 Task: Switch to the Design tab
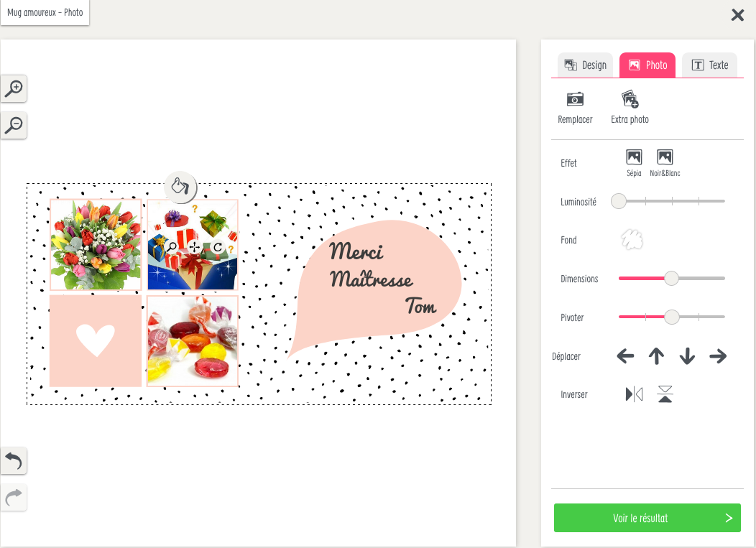(x=585, y=65)
